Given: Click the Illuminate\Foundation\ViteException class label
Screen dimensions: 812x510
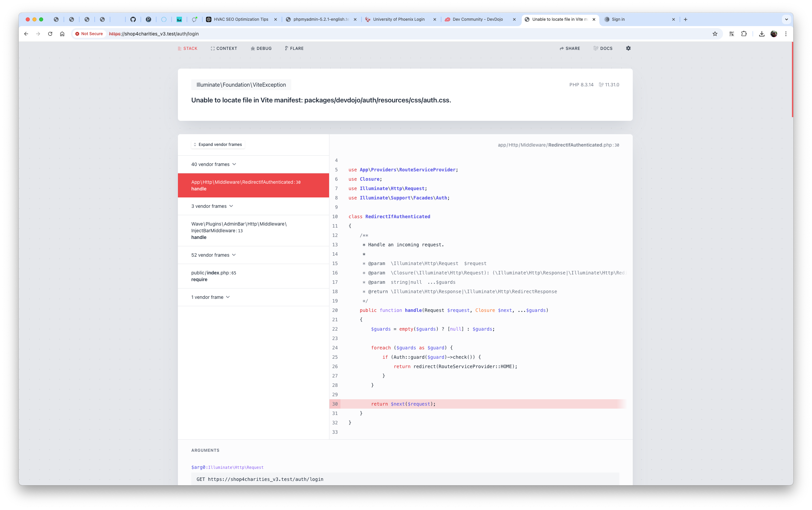Looking at the screenshot, I should (x=241, y=85).
